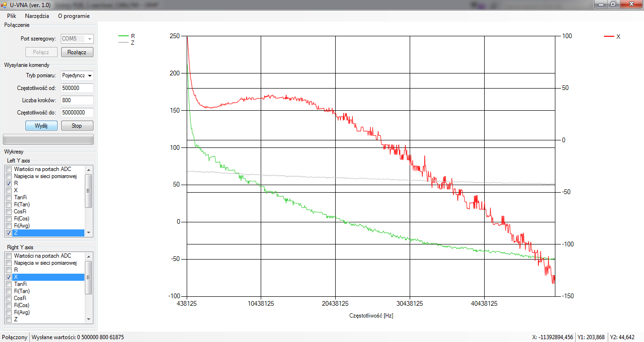Click the progress bar below Wyślij
The width and height of the screenshot is (644, 342).
click(48, 139)
